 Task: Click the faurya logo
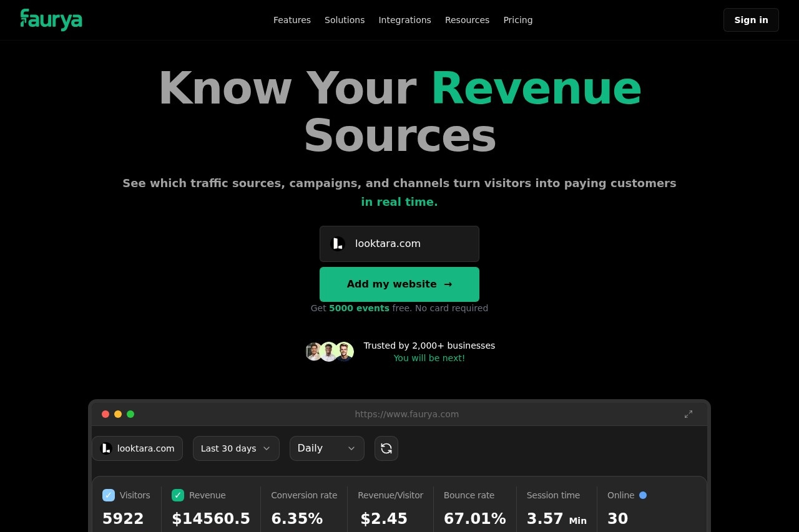click(51, 20)
